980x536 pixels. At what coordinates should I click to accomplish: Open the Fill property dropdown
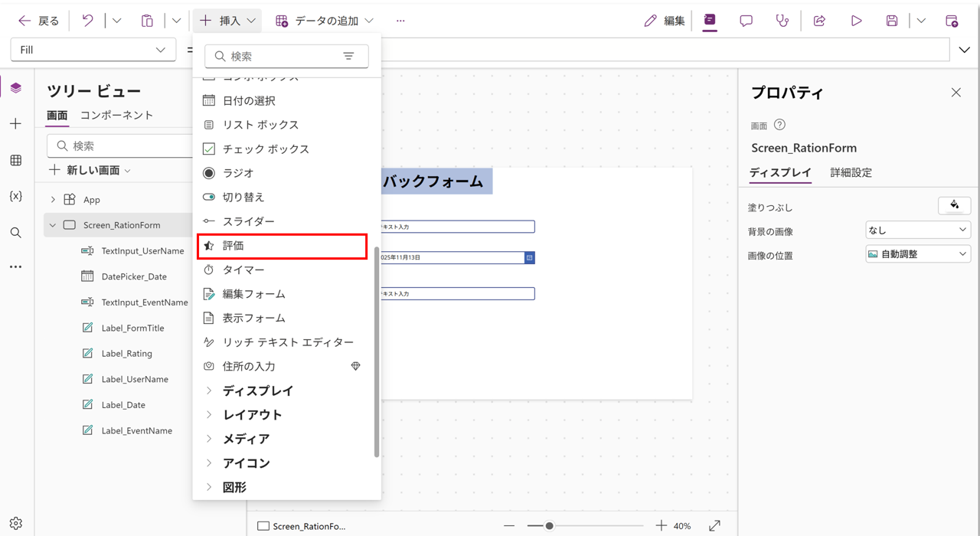[x=93, y=50]
